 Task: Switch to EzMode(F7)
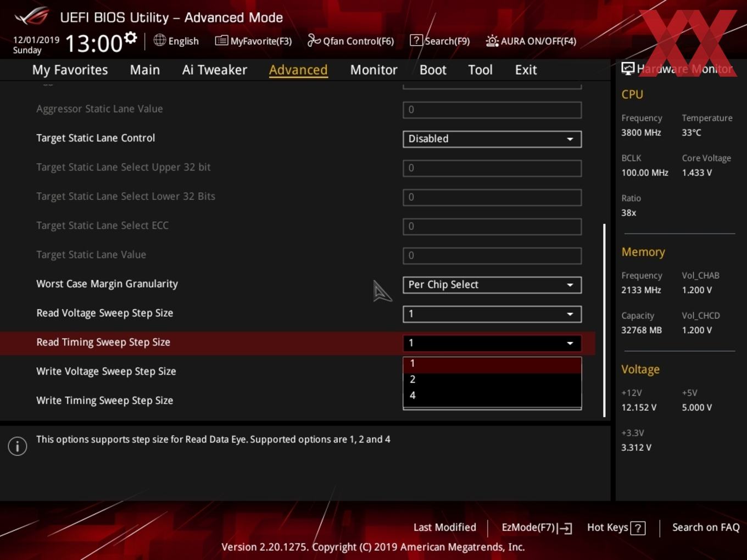pyautogui.click(x=537, y=528)
